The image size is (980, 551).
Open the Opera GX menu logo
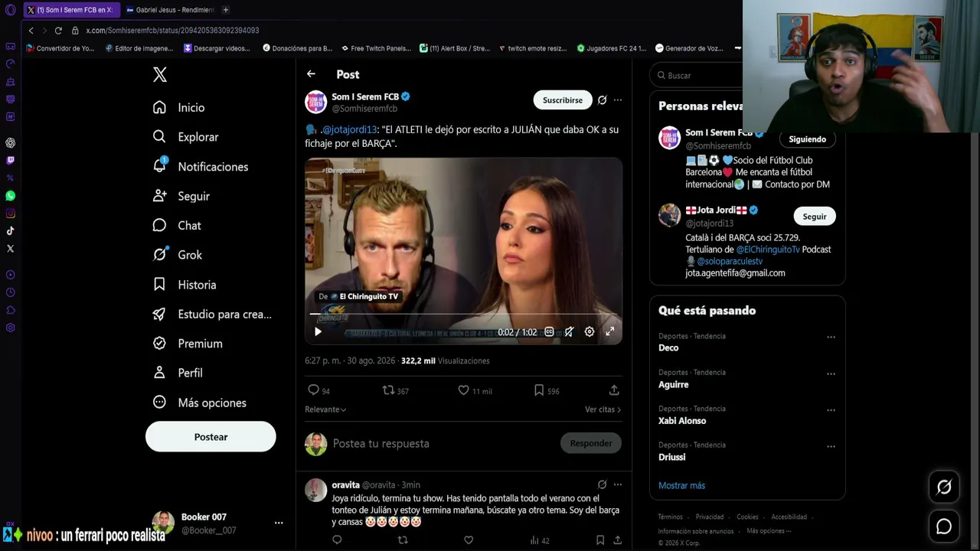tap(10, 10)
